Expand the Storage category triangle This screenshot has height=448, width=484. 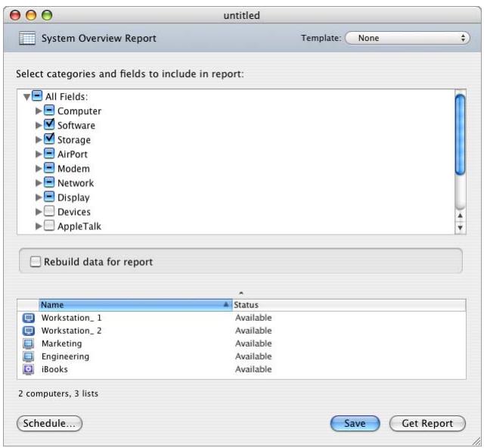(x=39, y=140)
